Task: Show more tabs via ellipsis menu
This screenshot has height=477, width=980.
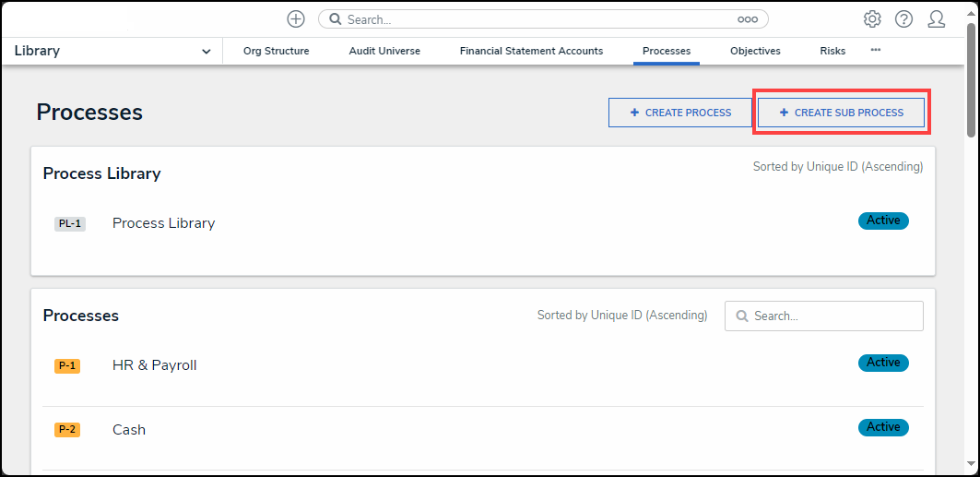Action: (x=875, y=50)
